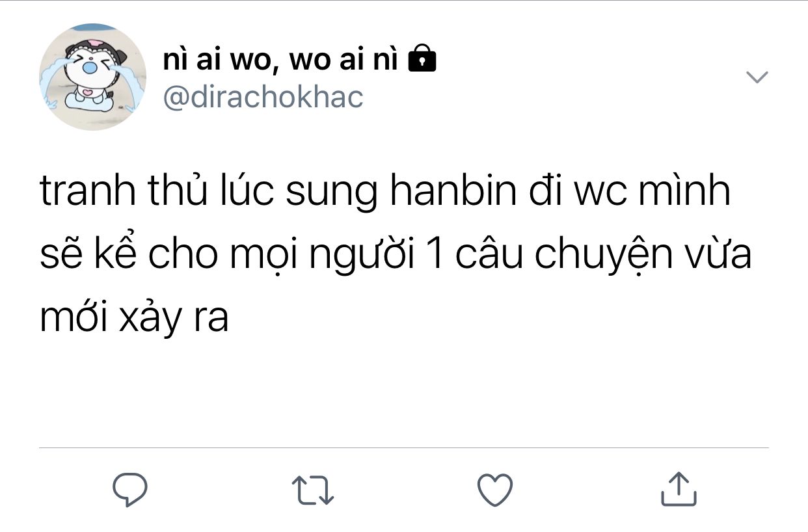This screenshot has height=532, width=808.
Task: Reply to the tweet with speech bubble icon
Action: 130,490
